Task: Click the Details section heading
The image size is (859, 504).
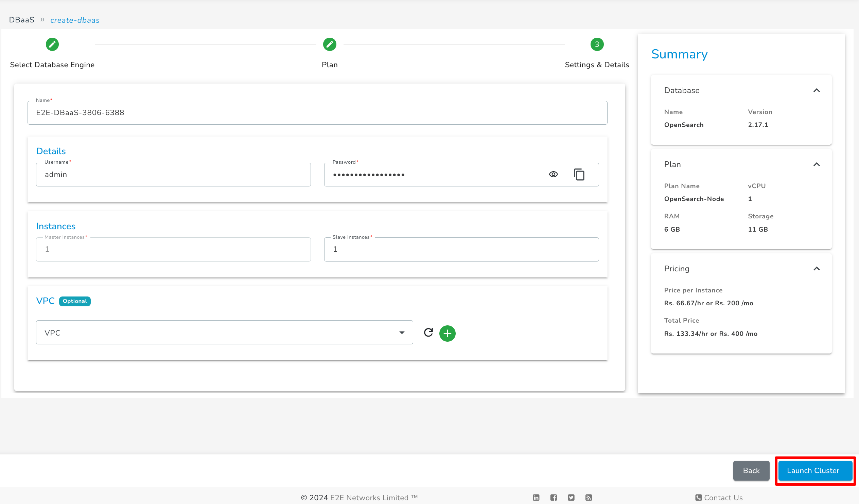Action: 51,151
